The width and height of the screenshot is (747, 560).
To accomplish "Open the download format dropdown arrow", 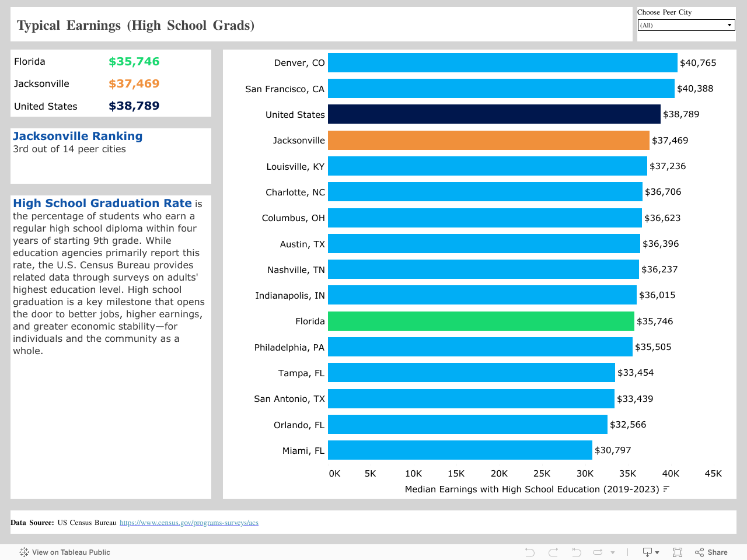I will 656,552.
